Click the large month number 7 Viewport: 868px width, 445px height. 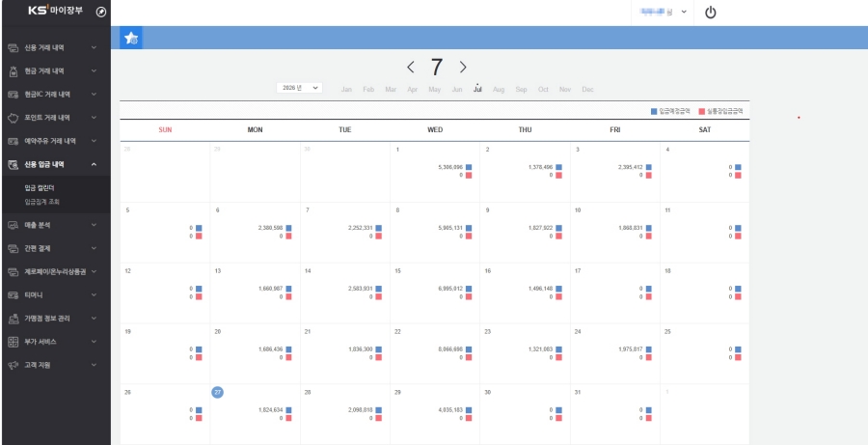[437, 67]
